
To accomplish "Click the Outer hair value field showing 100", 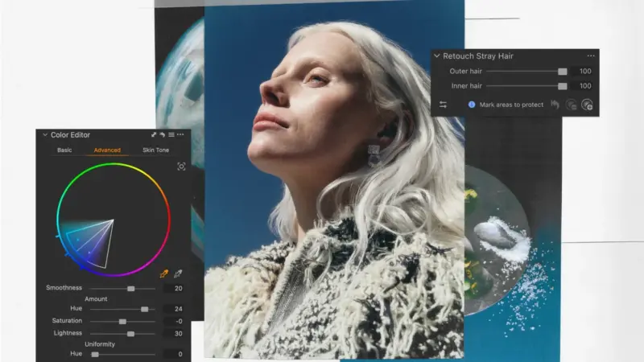I will 583,72.
